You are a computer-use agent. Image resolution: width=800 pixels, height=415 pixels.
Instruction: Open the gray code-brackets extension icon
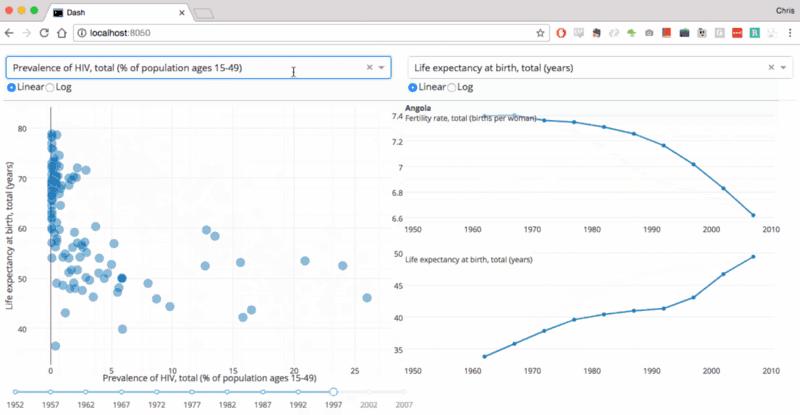[x=614, y=33]
